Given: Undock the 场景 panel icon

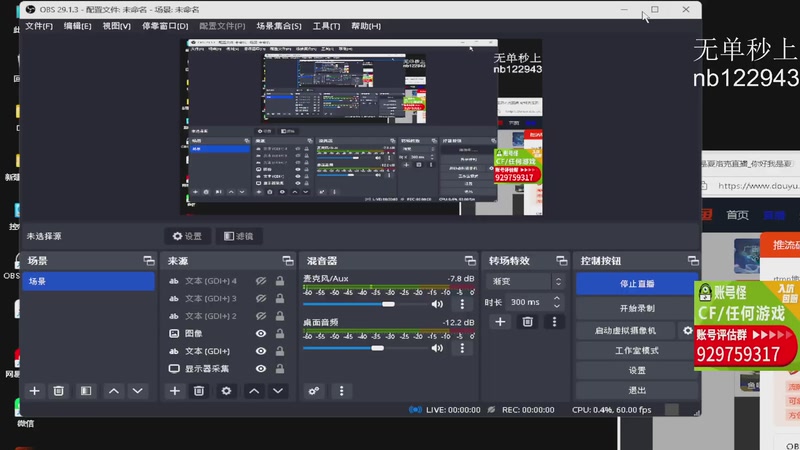Looking at the screenshot, I should coord(148,261).
